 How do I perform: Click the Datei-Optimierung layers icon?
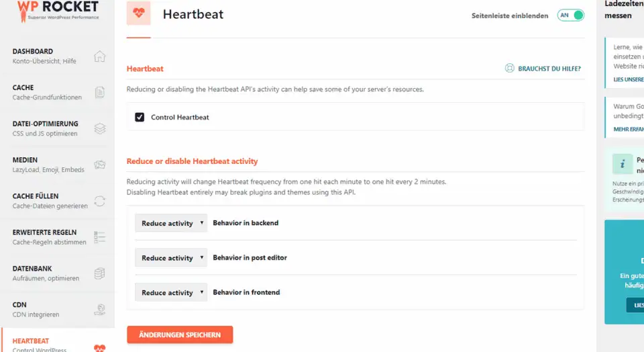tap(99, 128)
